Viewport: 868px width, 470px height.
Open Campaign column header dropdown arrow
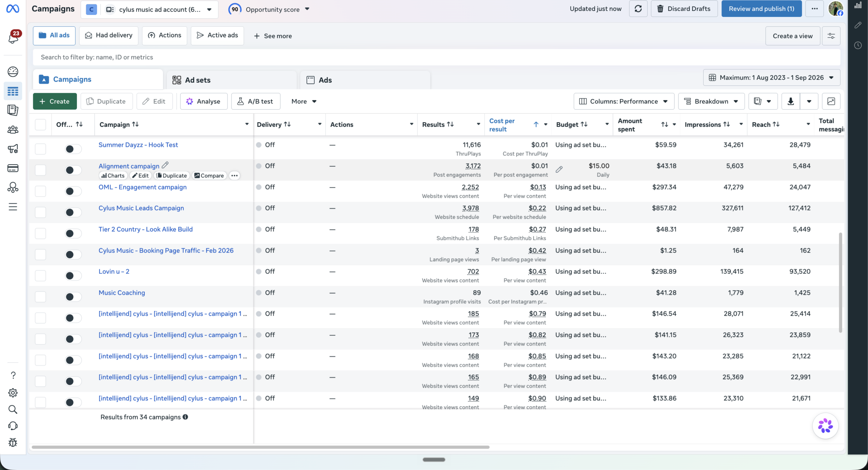(x=247, y=124)
